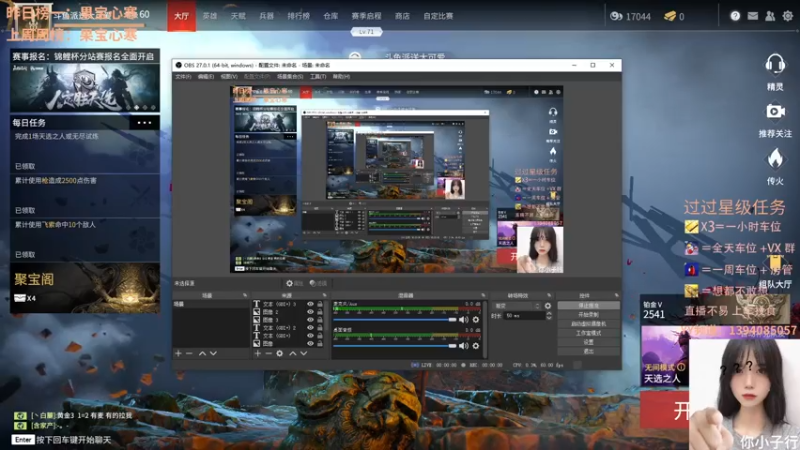Image resolution: width=800 pixels, height=450 pixels.
Task: Switch to the 英雄 game tab
Action: pyautogui.click(x=210, y=16)
